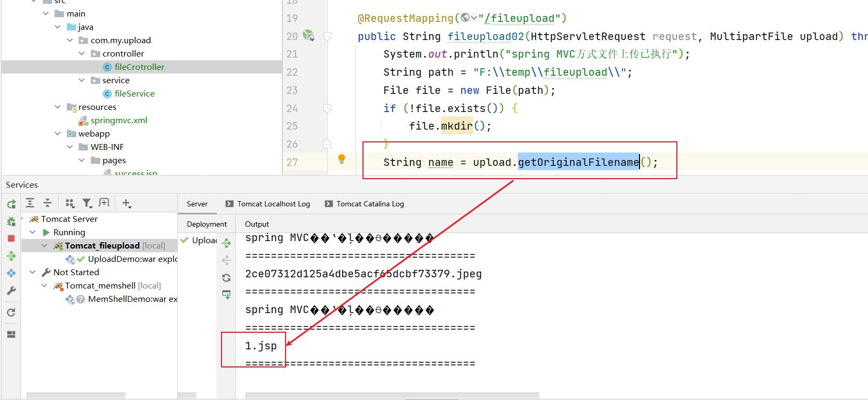The height and width of the screenshot is (400, 868).
Task: Click the Tomcat Server cat icon
Action: pos(34,219)
